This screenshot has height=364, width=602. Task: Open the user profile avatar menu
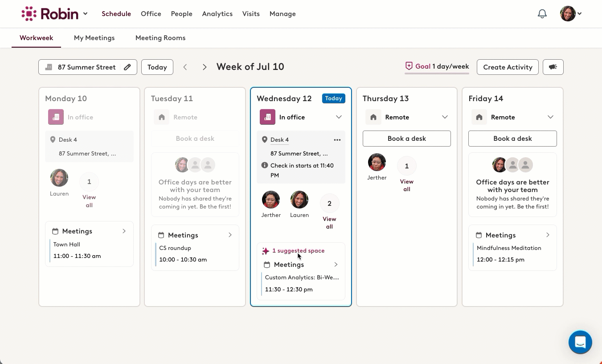(x=571, y=14)
